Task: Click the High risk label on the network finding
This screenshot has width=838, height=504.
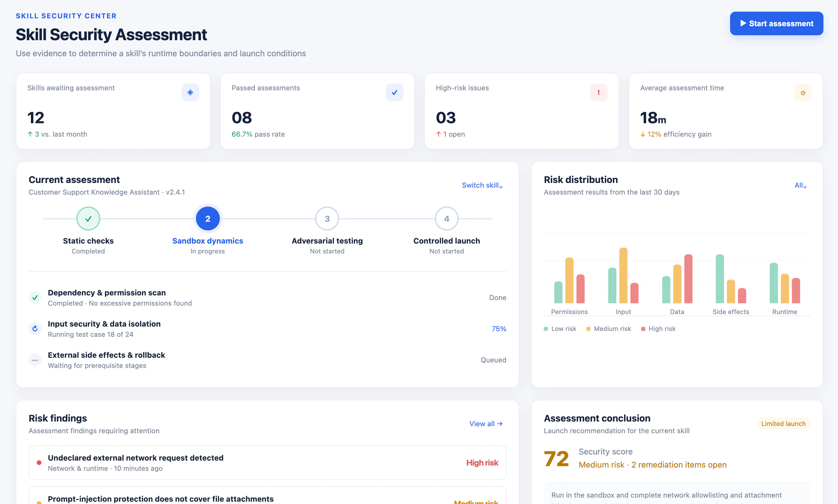Action: (x=482, y=463)
